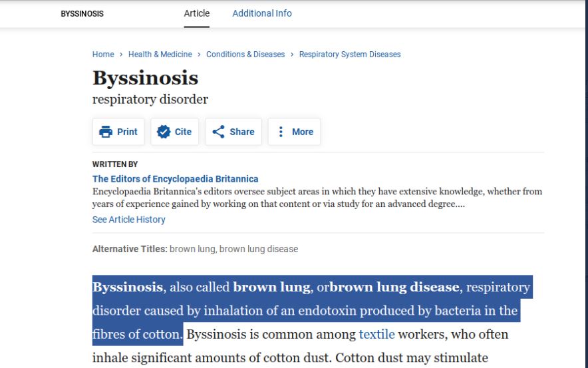Click the highlighted Byssinosis bold word
This screenshot has width=588, height=368.
pyautogui.click(x=128, y=287)
